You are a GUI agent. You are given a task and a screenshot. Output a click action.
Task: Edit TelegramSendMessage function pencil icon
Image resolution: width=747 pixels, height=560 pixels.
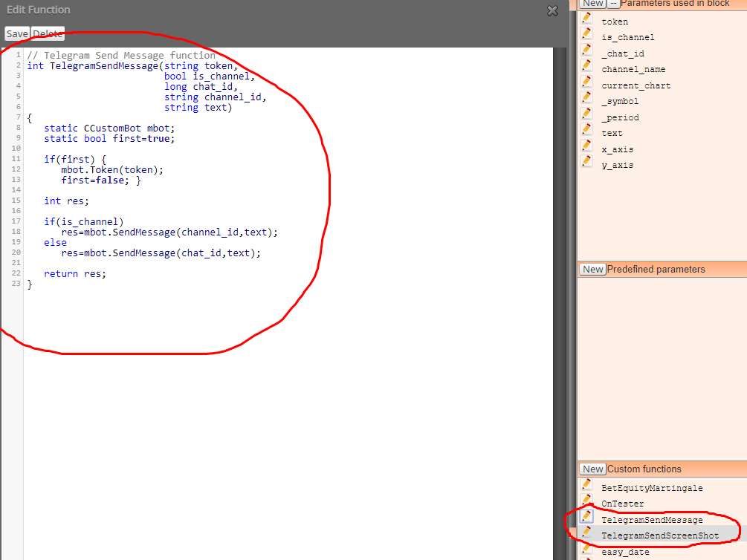pos(587,517)
